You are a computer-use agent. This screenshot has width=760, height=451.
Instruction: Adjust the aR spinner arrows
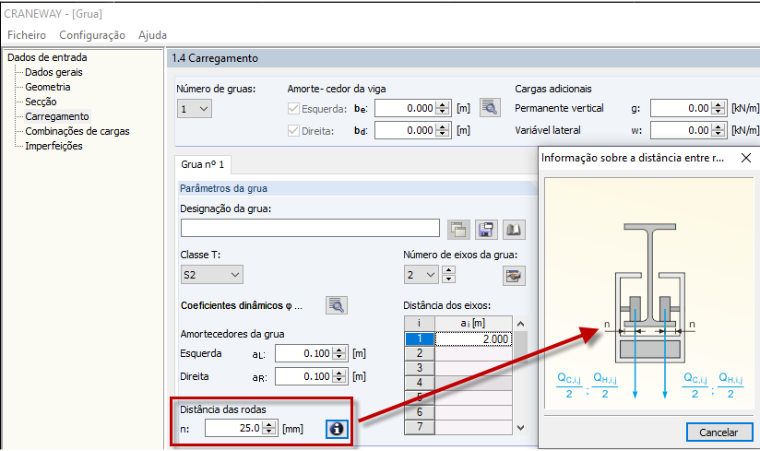[x=340, y=376]
